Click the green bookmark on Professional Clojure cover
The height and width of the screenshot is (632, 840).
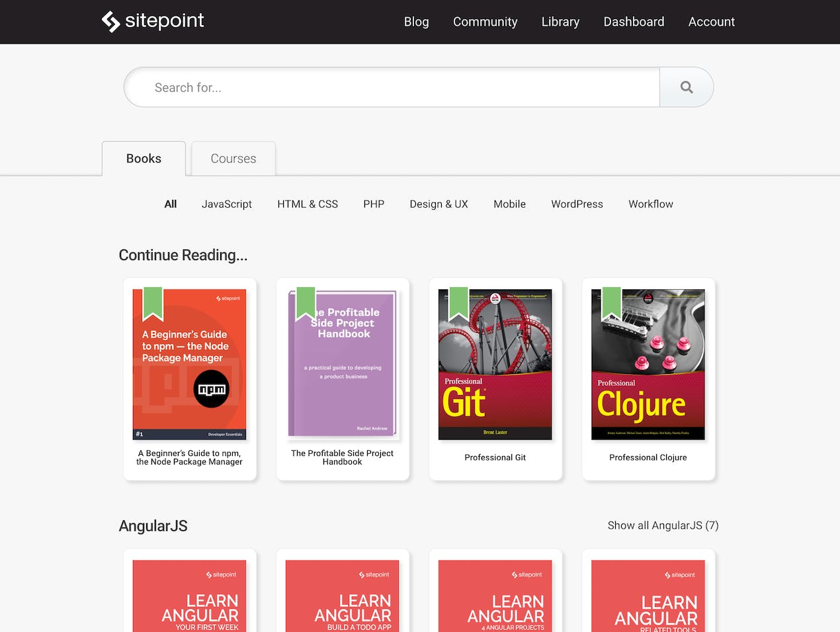(612, 304)
